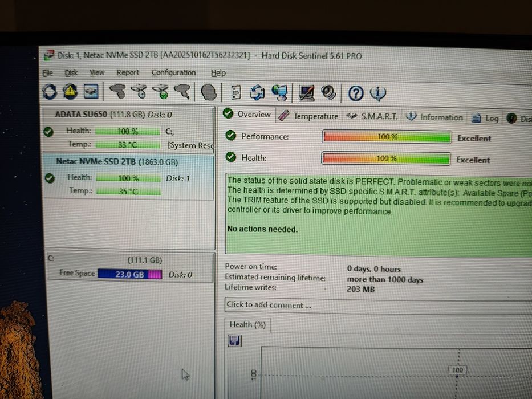Click Netac NVMe SSD health check icon
This screenshot has width=532, height=399.
click(50, 178)
